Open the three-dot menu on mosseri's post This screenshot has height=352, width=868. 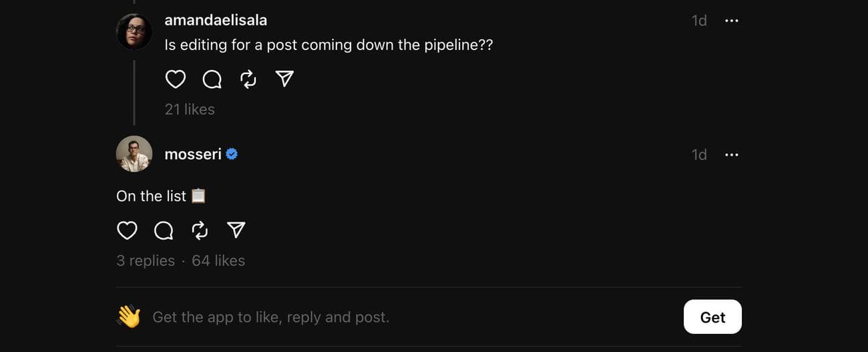tap(732, 155)
